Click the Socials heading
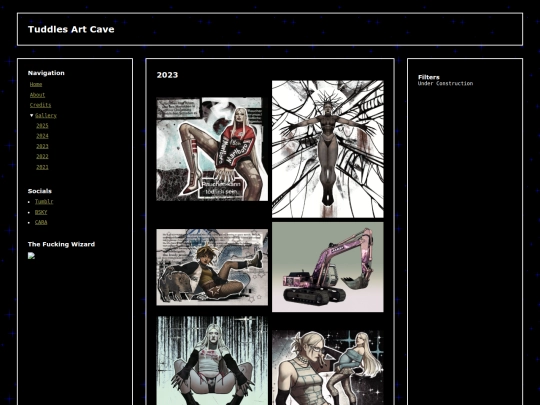Viewport: 540px width, 405px height. (x=40, y=191)
